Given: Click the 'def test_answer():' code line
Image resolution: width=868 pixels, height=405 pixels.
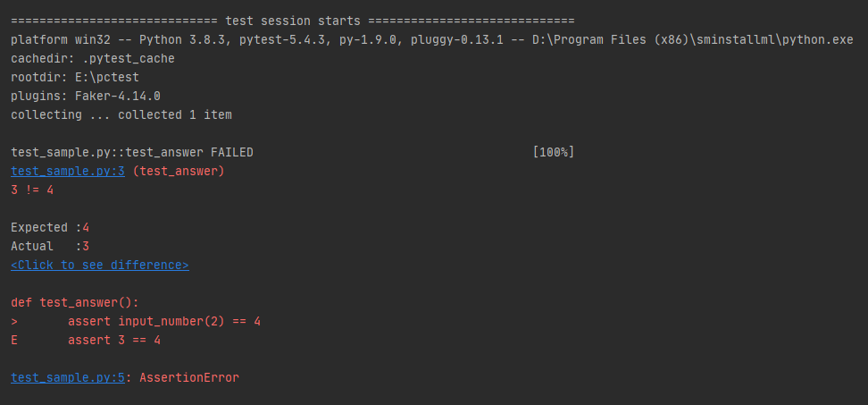Looking at the screenshot, I should 75,302.
